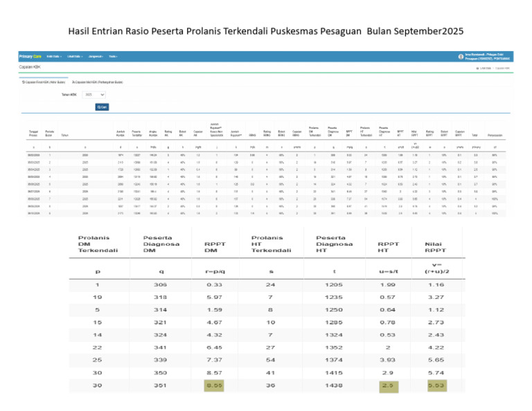532x411 pixels.
Task: Open the Entri Data menu
Action: pos(54,57)
